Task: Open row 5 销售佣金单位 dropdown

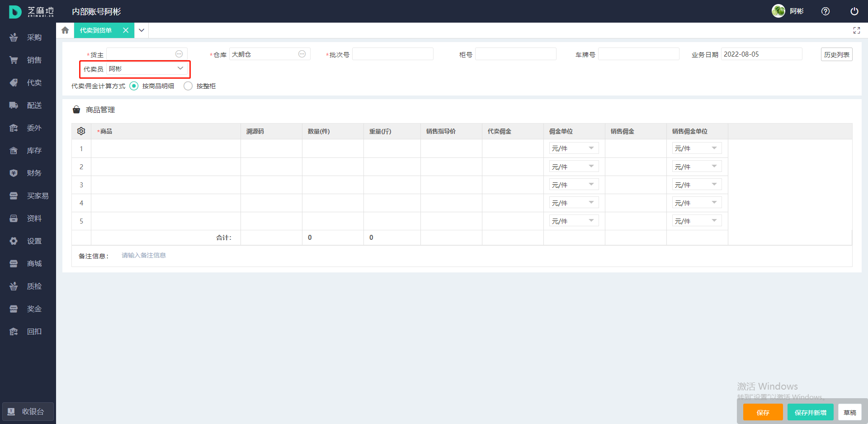Action: pyautogui.click(x=697, y=221)
